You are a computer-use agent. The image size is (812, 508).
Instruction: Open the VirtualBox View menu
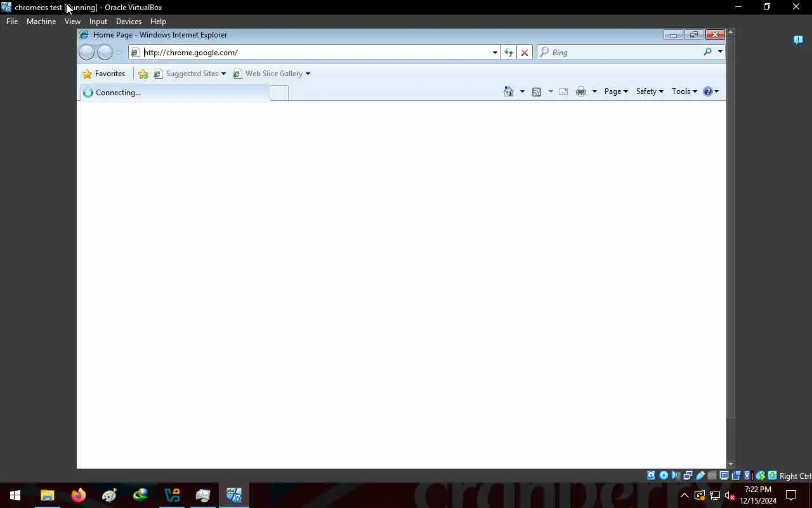click(x=72, y=22)
